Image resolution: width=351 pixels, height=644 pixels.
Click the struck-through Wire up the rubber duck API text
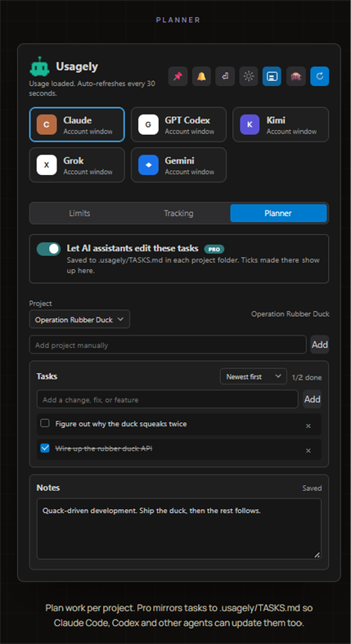[103, 448]
